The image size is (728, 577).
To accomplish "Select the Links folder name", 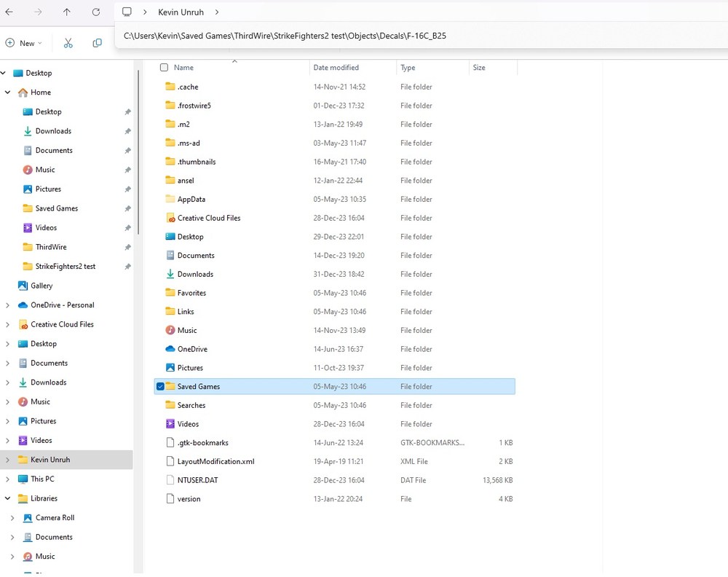I will [186, 312].
